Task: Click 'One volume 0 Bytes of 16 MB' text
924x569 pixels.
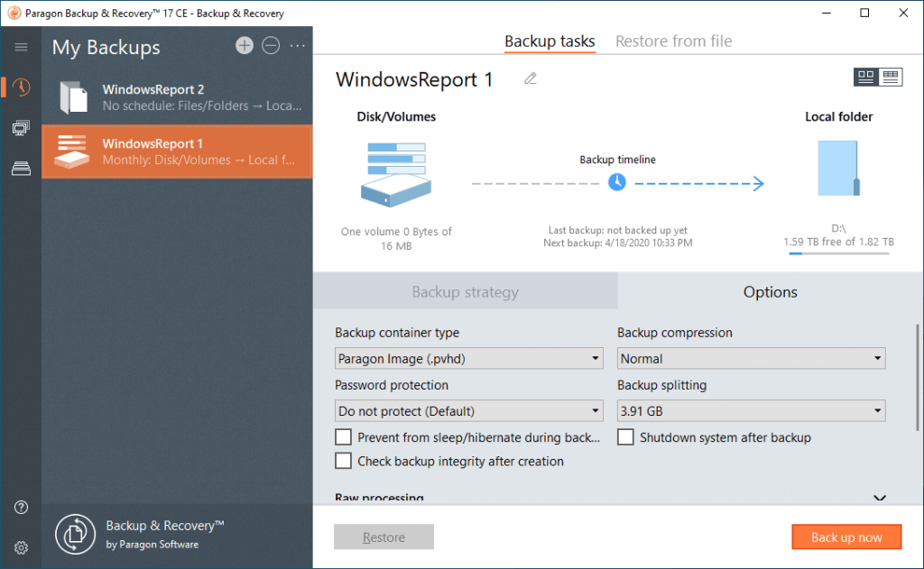Action: click(x=396, y=239)
